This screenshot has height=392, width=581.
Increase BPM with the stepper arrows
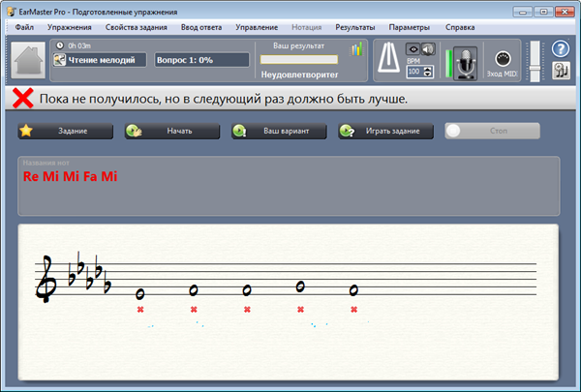(428, 69)
